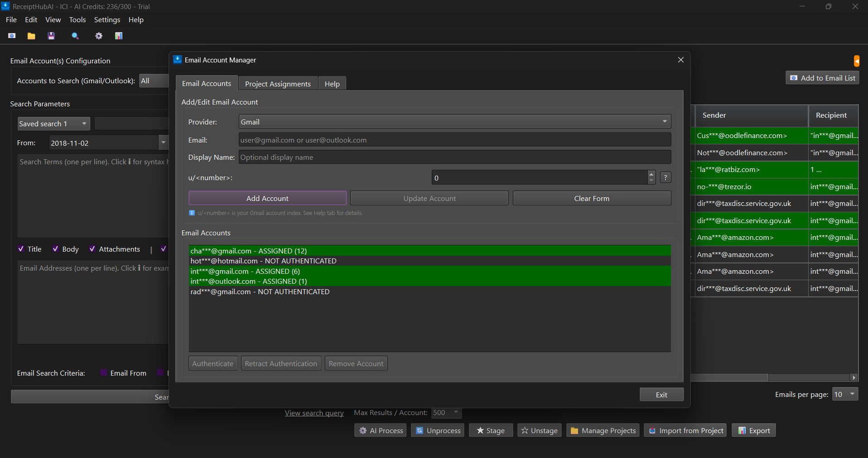Click into the Email address field
This screenshot has width=868, height=458.
tap(454, 140)
